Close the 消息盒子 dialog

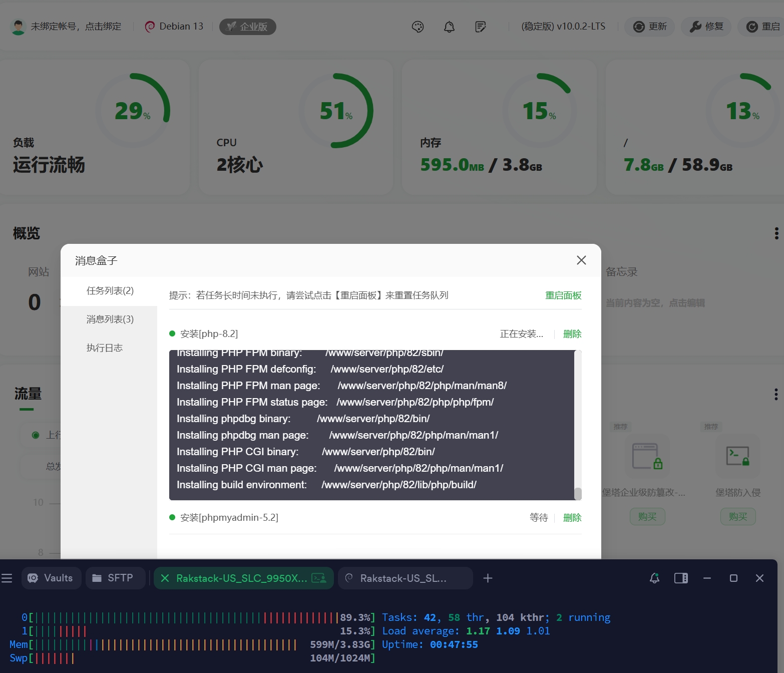(581, 260)
